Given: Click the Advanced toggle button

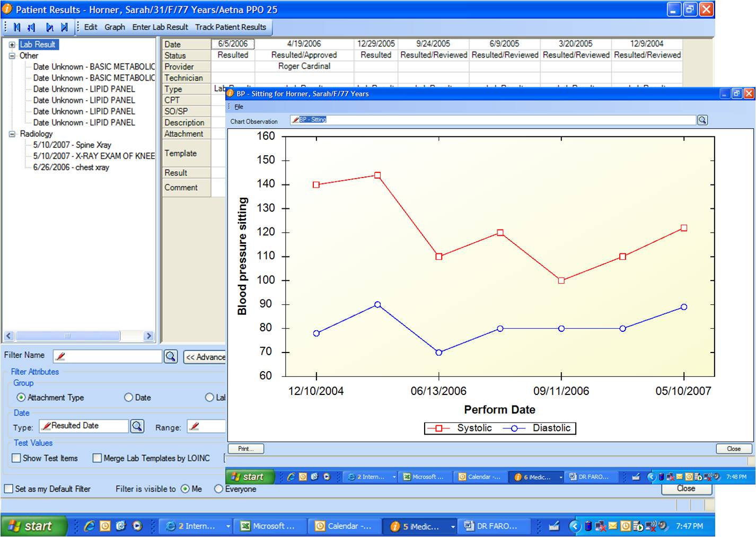Looking at the screenshot, I should 205,357.
